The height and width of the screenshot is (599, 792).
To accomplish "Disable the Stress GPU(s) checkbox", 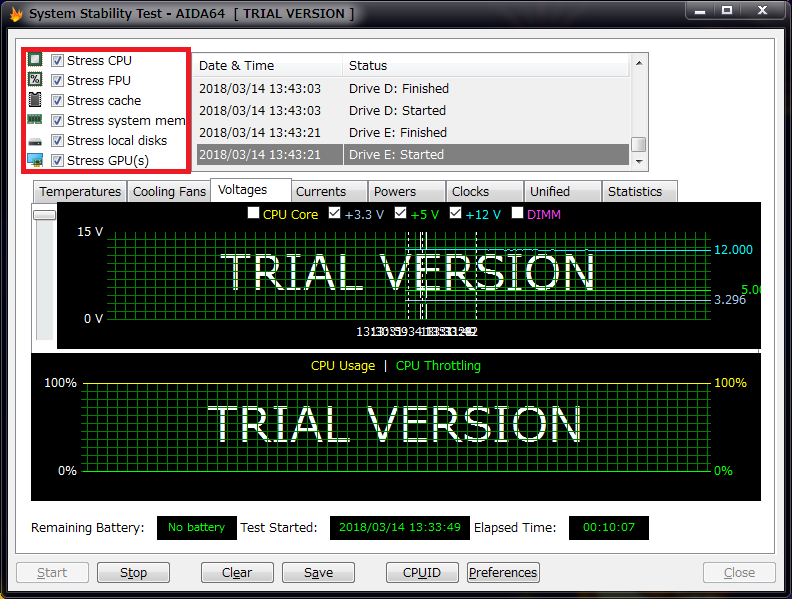I will pos(58,161).
